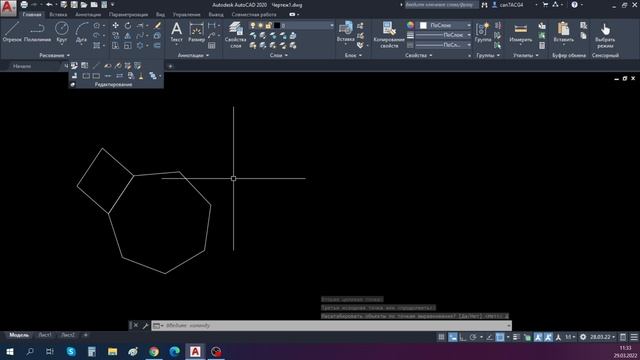Click the Open folder quick access icon

[x=84, y=5]
